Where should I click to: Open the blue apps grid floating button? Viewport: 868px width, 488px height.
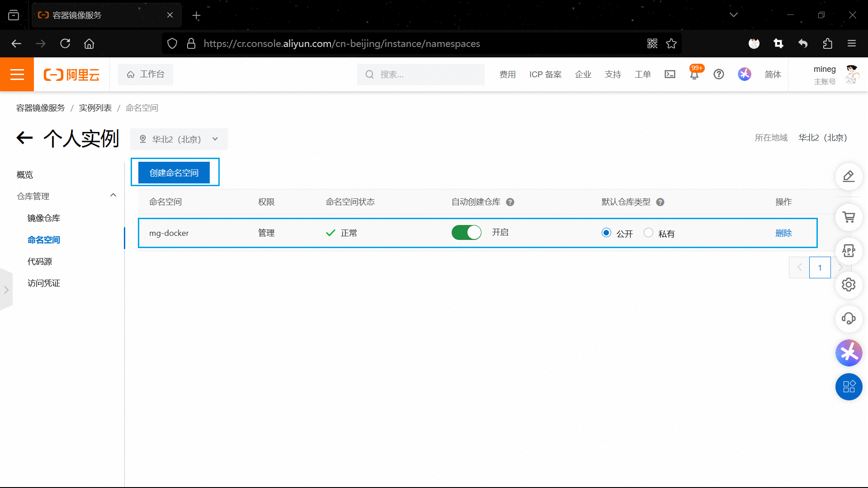pos(849,386)
